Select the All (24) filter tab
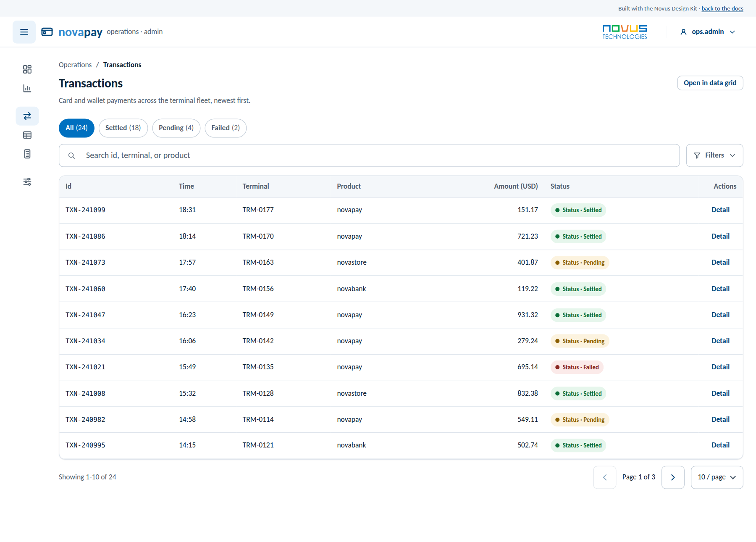 76,128
